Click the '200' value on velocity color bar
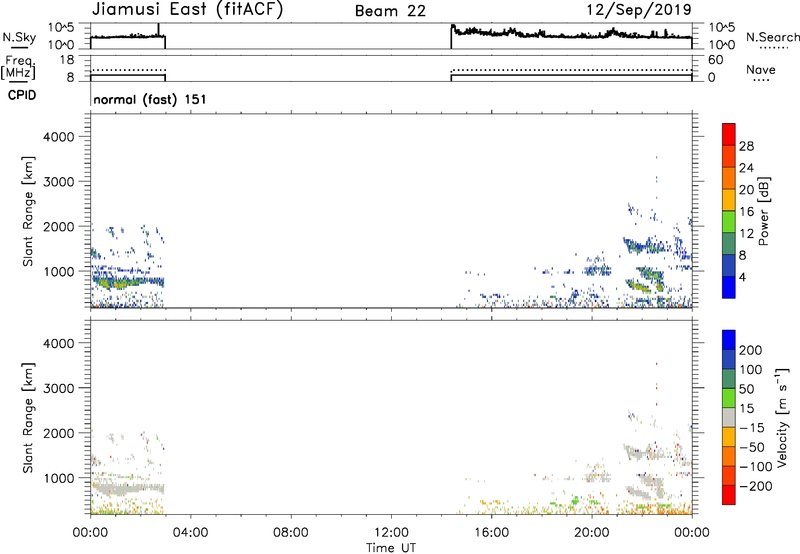The image size is (800, 554). pos(751,350)
